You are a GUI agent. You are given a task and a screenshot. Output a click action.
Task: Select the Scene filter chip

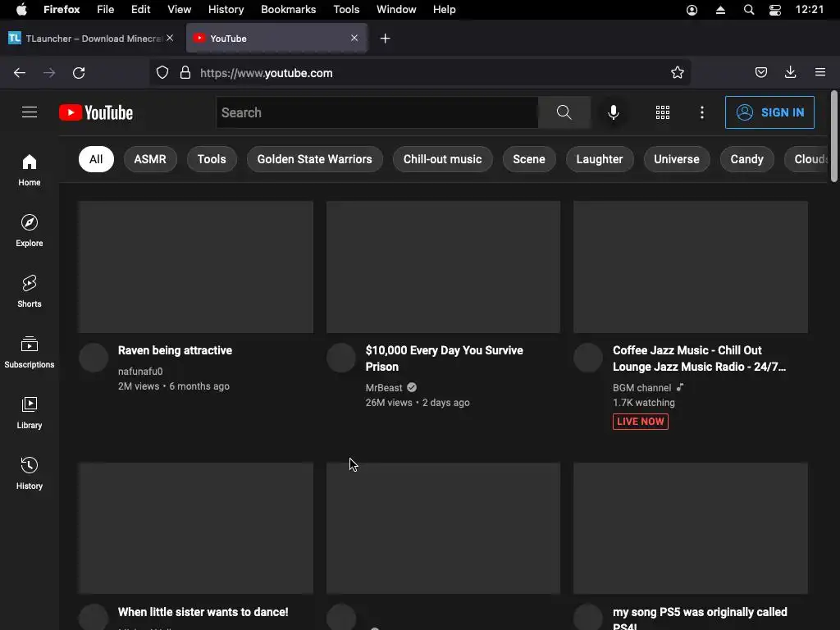pos(529,159)
